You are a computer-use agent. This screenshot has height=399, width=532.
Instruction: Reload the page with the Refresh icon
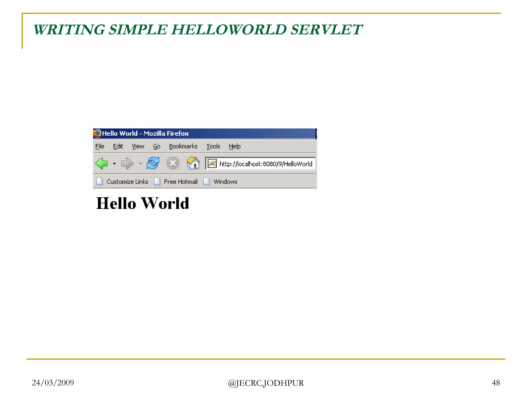pyautogui.click(x=153, y=163)
